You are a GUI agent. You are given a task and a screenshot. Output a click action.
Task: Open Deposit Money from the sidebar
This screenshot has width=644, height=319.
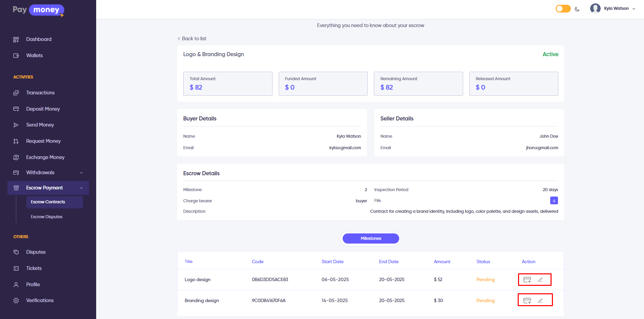(43, 109)
